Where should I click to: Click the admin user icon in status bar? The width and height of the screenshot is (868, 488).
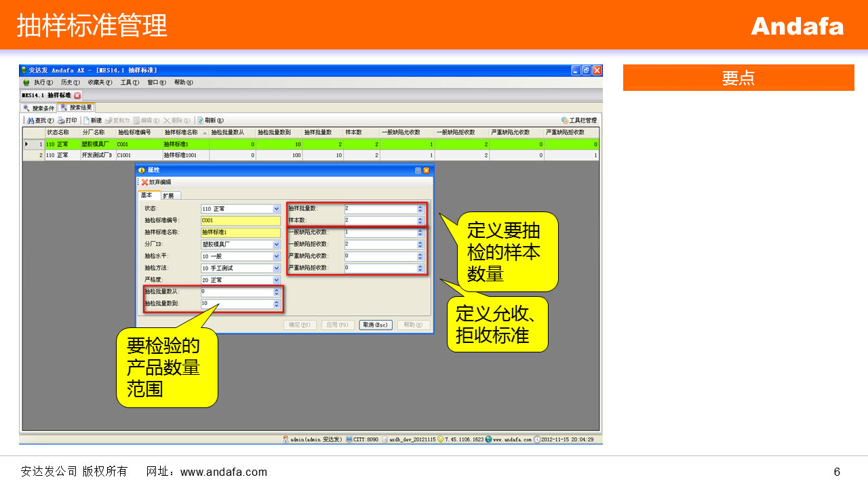pos(286,439)
